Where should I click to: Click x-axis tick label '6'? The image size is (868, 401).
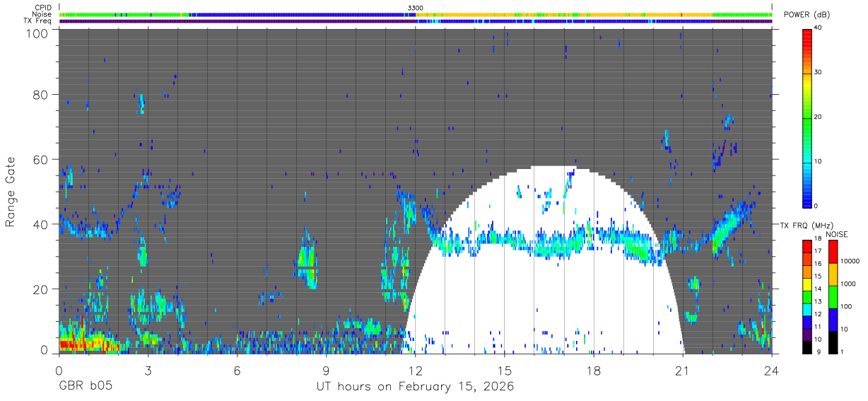237,371
